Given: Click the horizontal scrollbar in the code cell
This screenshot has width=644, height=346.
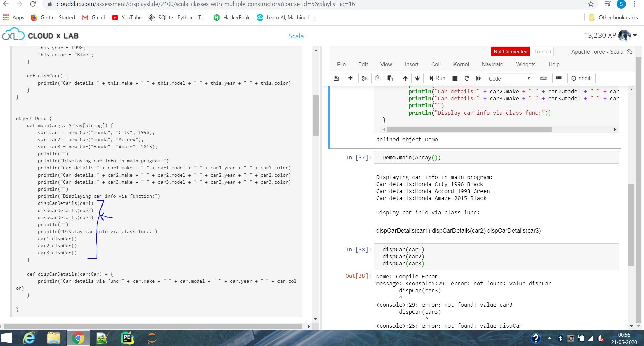Looking at the screenshot, I should pos(469,130).
